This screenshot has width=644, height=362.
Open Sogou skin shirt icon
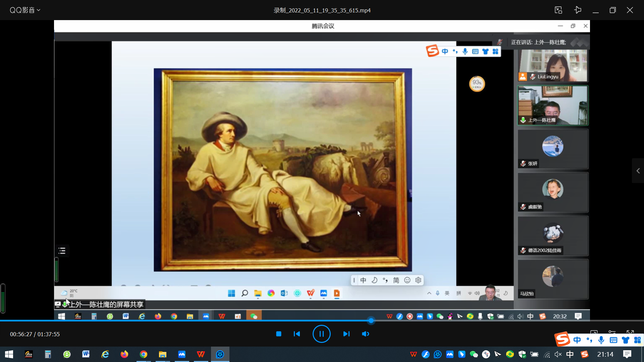(x=626, y=340)
